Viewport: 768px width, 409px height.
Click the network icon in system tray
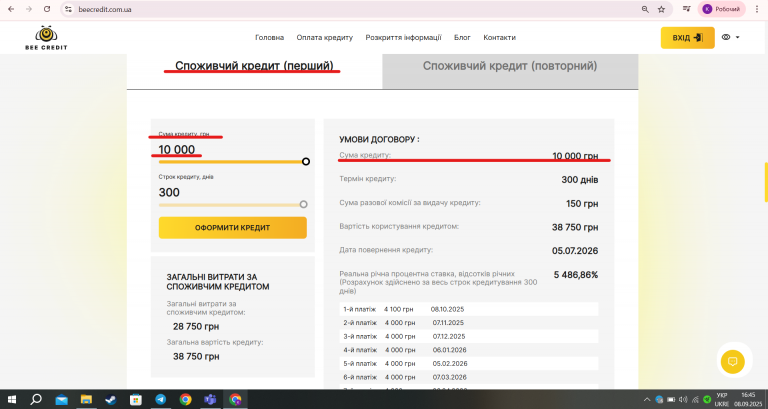tap(695, 400)
